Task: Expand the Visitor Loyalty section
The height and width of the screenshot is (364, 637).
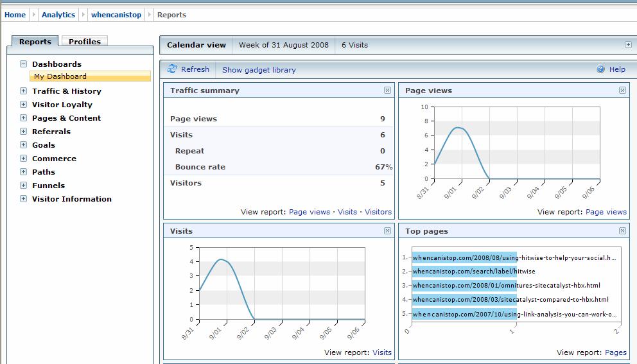Action: [x=24, y=105]
